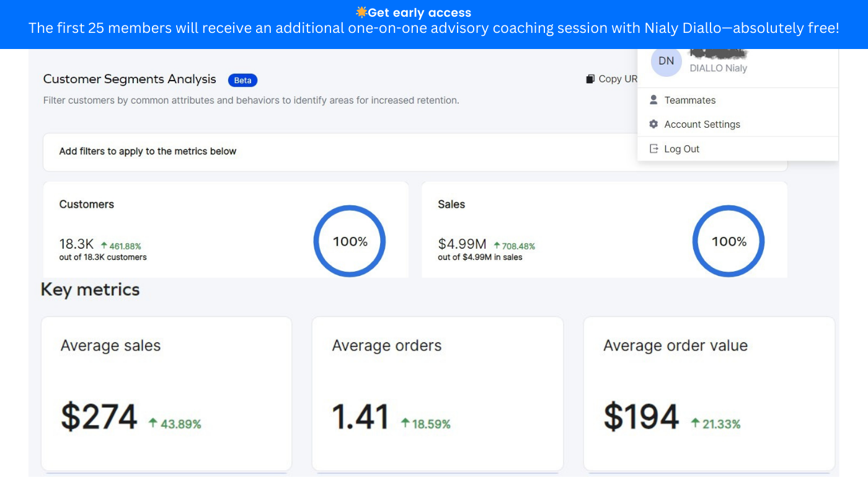The width and height of the screenshot is (868, 490).
Task: Click the Account Settings gear icon
Action: click(x=653, y=124)
